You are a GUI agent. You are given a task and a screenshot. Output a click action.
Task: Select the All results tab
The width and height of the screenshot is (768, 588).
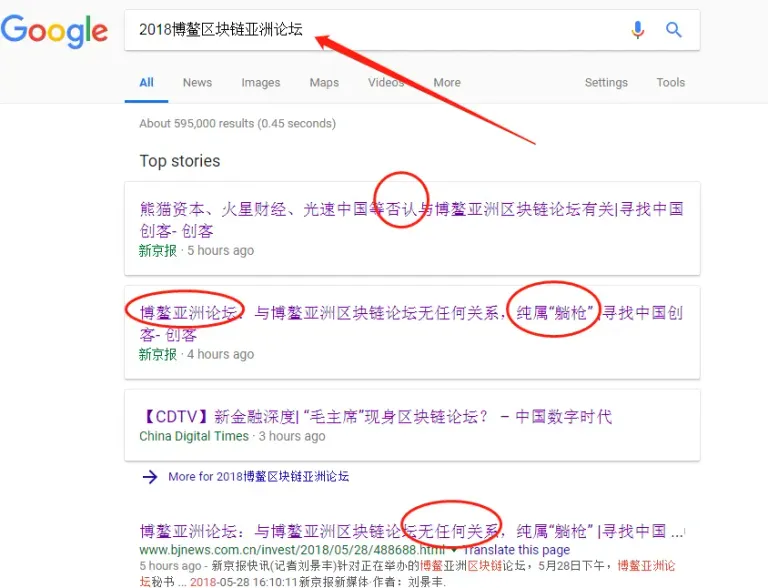[146, 82]
